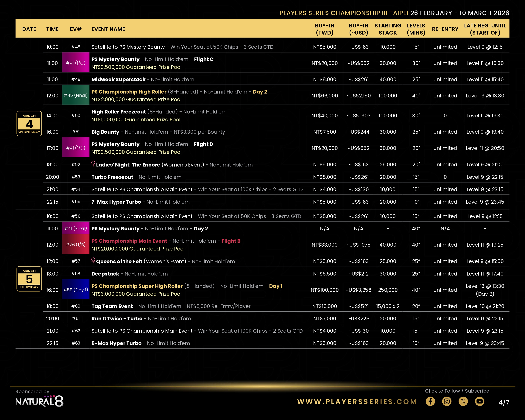Select the blue #59 (Day 1) event tag
The width and height of the screenshot is (525, 420).
click(76, 290)
